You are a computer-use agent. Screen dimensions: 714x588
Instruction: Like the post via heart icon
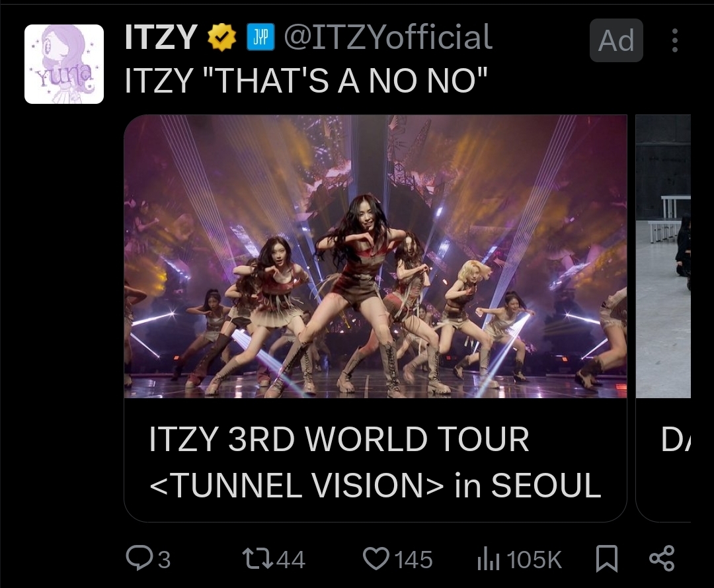pos(377,560)
